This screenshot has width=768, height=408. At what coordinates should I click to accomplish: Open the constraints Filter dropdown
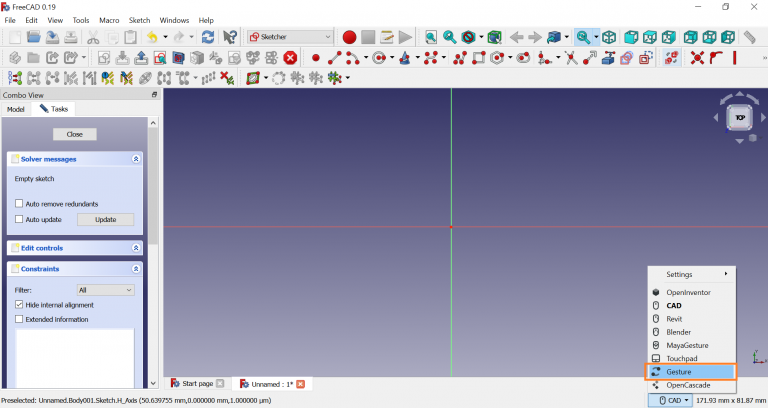click(x=105, y=290)
